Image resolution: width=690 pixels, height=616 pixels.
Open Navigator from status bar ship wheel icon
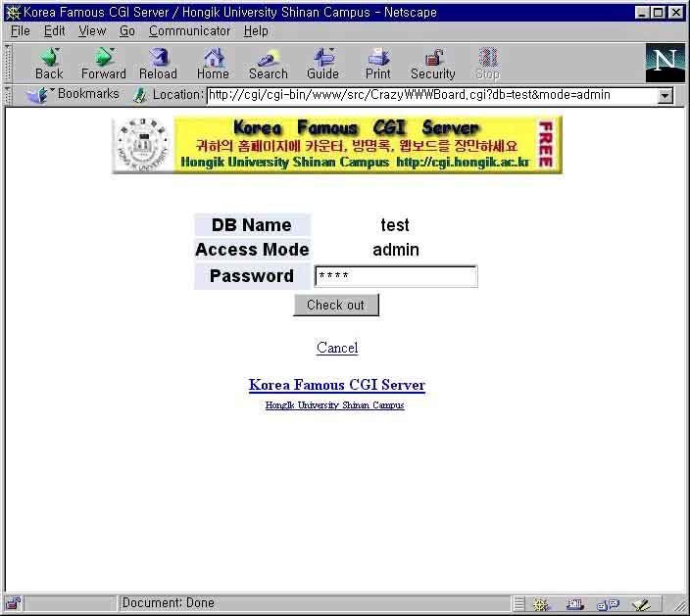coord(540,604)
